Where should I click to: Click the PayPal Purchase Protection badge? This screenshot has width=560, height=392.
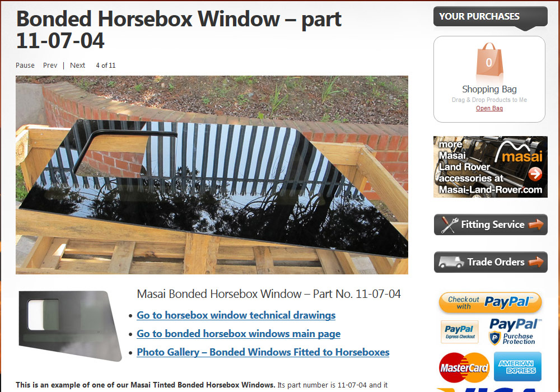515,332
